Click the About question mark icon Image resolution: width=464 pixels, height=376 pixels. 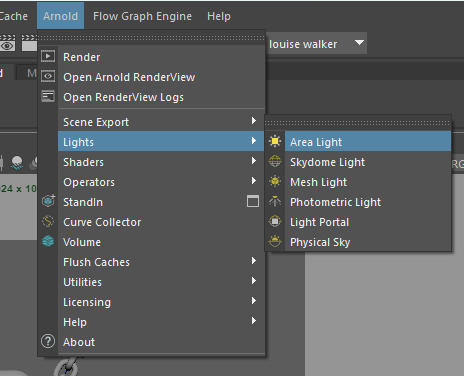tap(48, 341)
